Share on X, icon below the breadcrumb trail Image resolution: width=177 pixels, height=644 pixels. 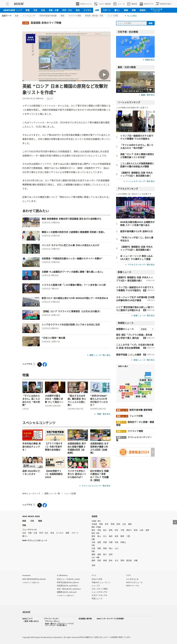click(39, 505)
